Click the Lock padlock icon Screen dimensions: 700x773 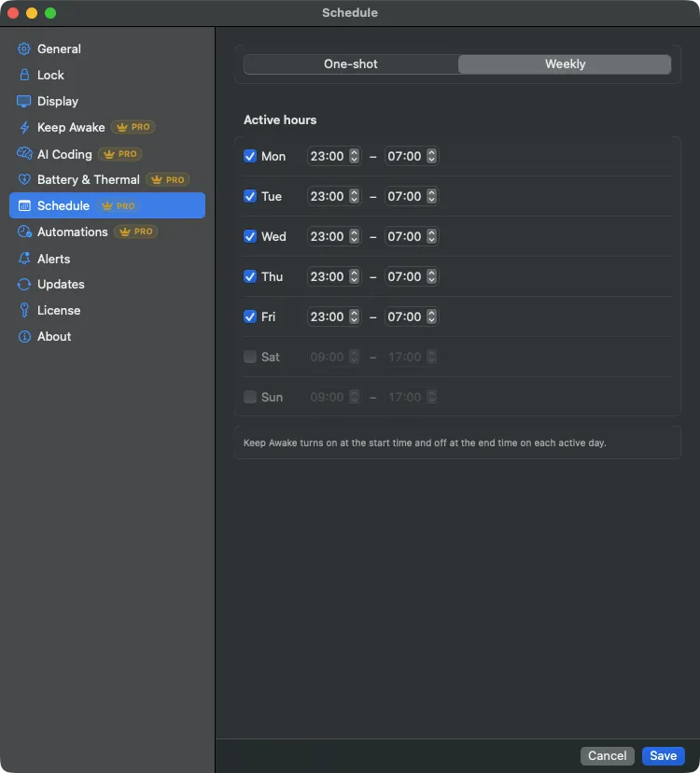[23, 75]
